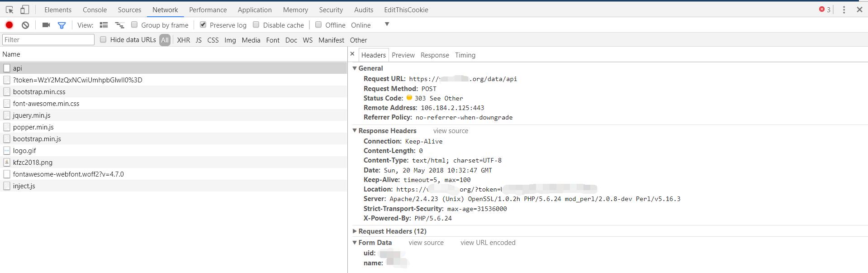Click the red error count indicator
Screen dimensions: 868x273
tap(825, 10)
